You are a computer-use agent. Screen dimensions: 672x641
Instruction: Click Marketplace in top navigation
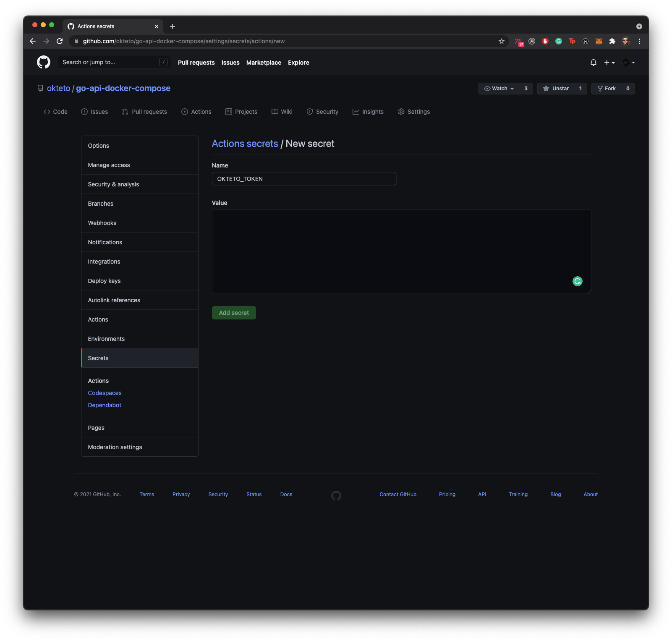pyautogui.click(x=264, y=63)
